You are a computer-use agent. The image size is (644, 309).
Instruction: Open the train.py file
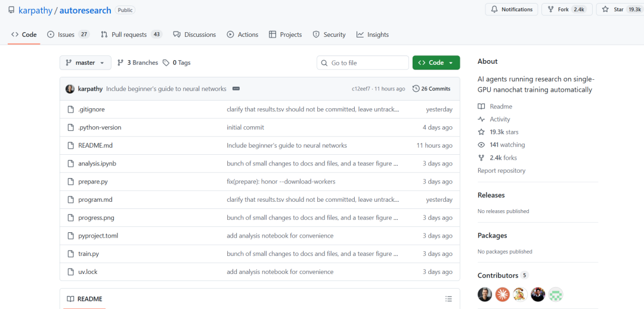[88, 254]
